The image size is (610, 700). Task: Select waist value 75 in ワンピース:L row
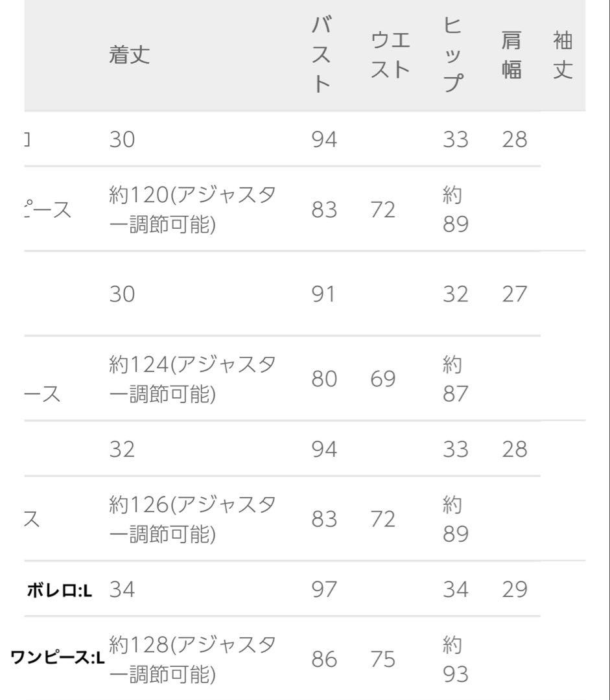[x=382, y=659]
